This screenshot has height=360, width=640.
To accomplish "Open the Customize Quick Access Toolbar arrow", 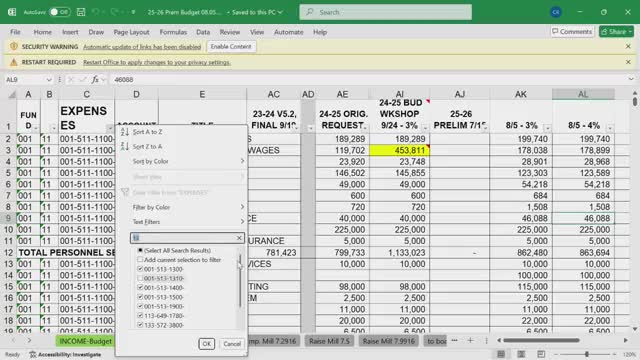I will (x=133, y=12).
